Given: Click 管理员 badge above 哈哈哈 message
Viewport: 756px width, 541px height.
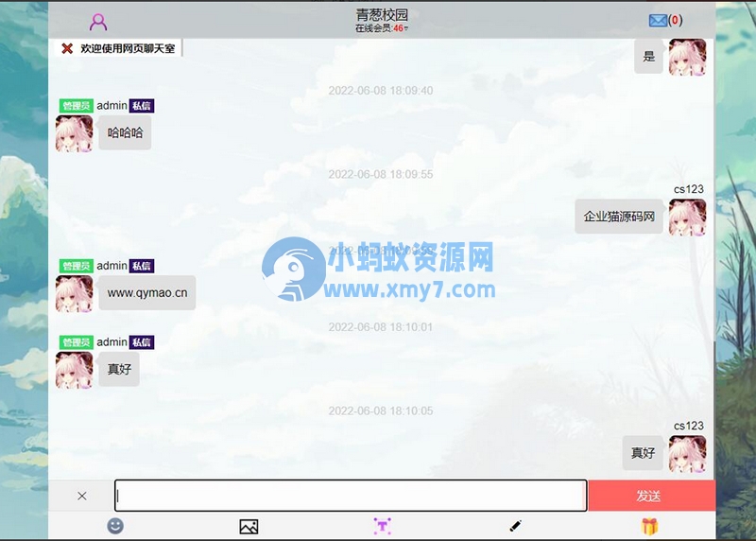Looking at the screenshot, I should [x=77, y=106].
